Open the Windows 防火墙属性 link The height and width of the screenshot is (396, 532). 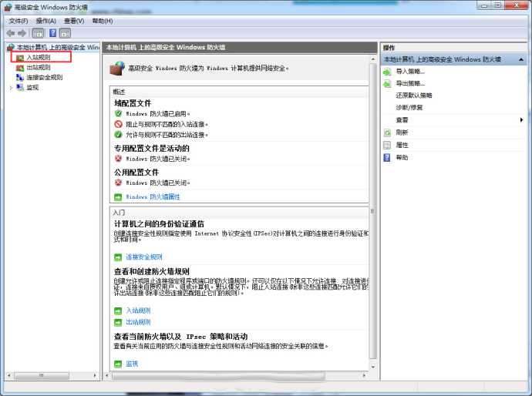click(153, 197)
